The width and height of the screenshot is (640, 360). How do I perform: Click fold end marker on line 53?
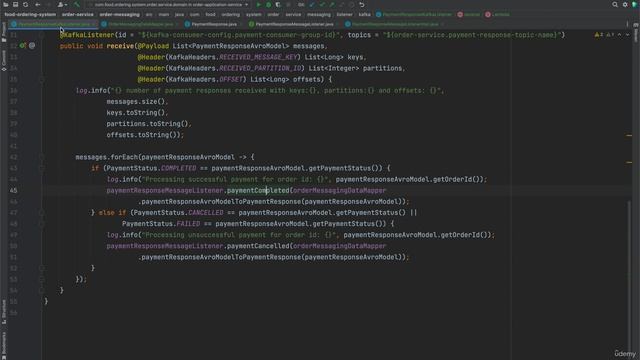pos(42,279)
